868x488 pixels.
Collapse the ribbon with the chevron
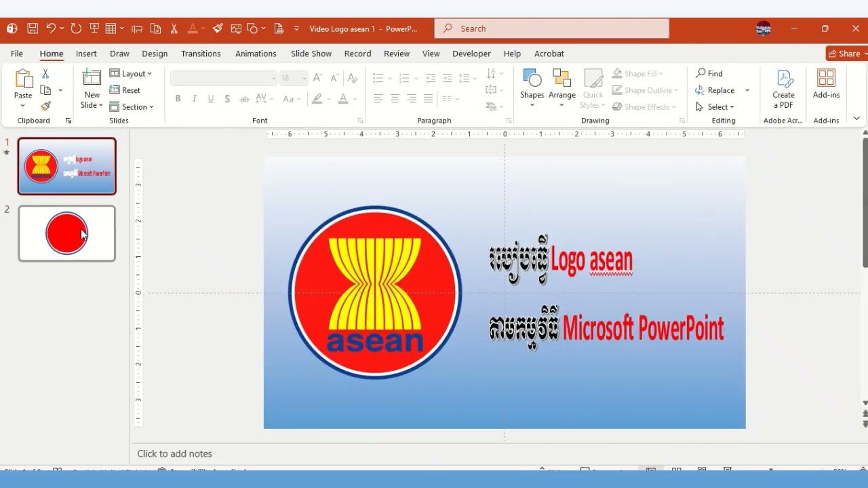(x=856, y=119)
